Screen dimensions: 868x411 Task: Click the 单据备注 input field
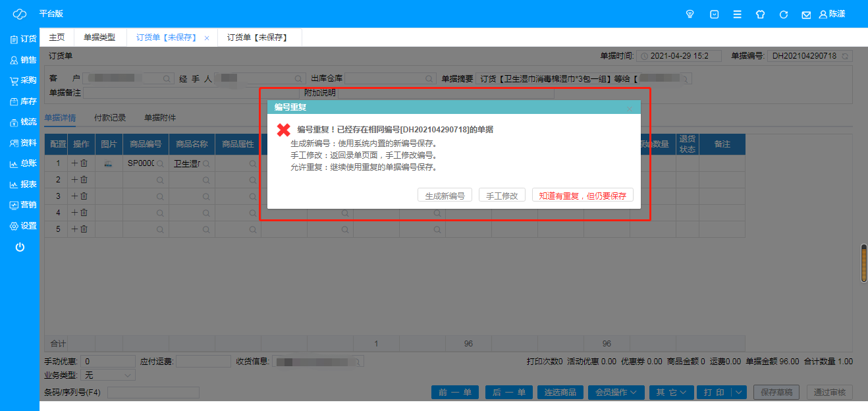(192, 93)
